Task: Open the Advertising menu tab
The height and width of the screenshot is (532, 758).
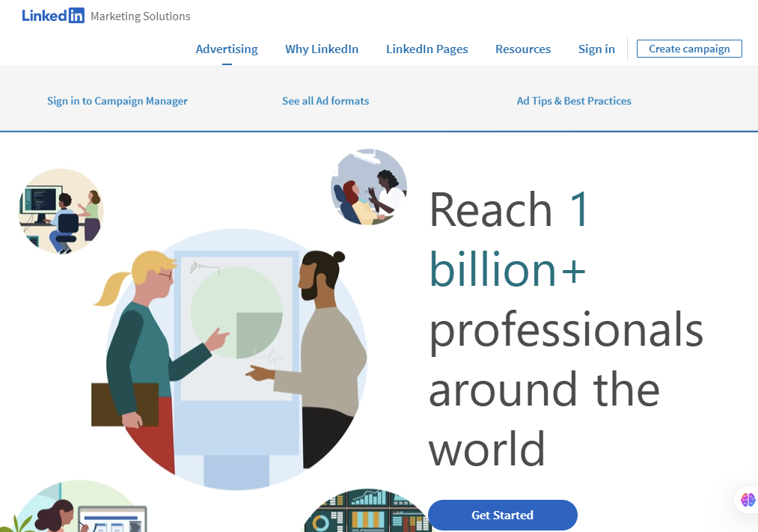Action: (x=227, y=49)
